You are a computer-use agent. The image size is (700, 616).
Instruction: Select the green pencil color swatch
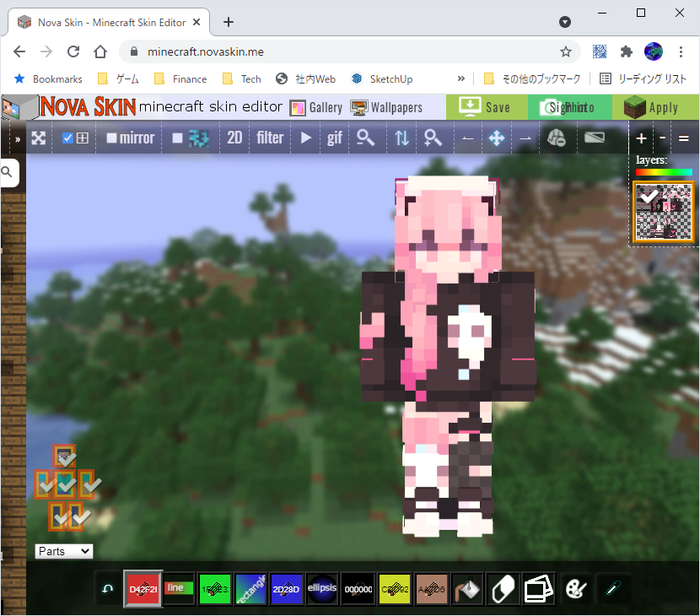(x=215, y=589)
